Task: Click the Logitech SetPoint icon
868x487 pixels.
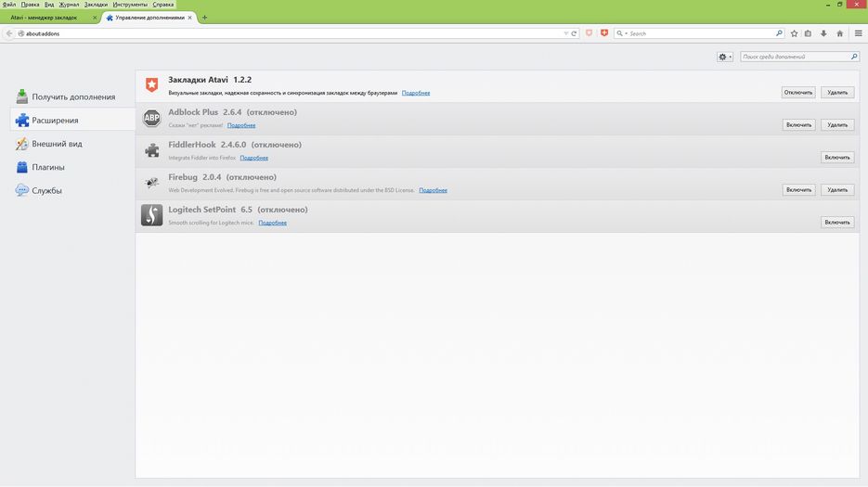Action: pos(151,215)
